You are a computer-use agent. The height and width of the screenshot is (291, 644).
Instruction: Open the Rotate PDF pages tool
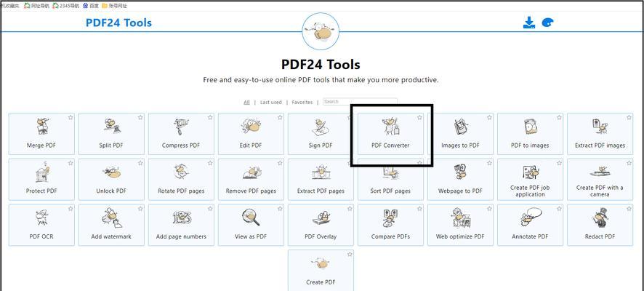[x=181, y=180]
